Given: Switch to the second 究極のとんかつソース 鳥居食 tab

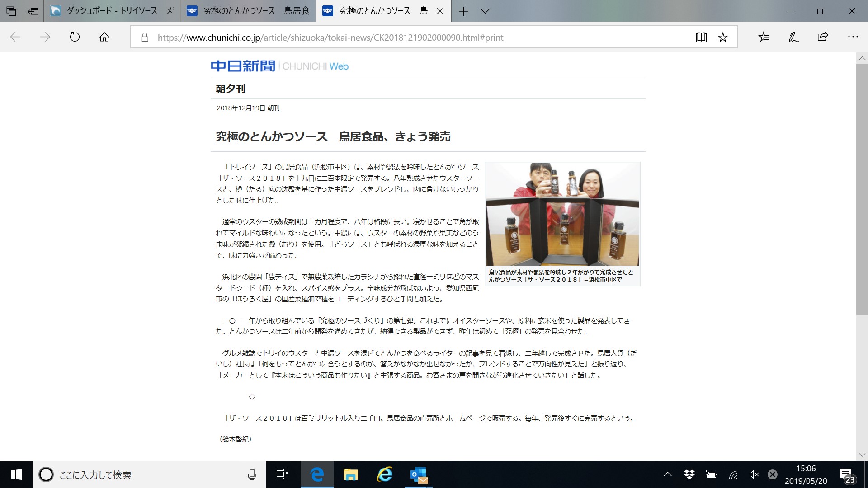Looking at the screenshot, I should [x=248, y=11].
